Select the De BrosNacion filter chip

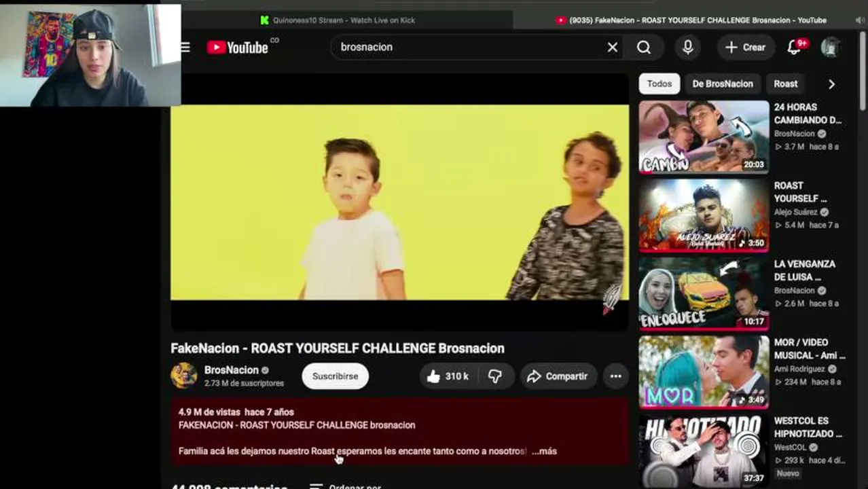coord(723,84)
